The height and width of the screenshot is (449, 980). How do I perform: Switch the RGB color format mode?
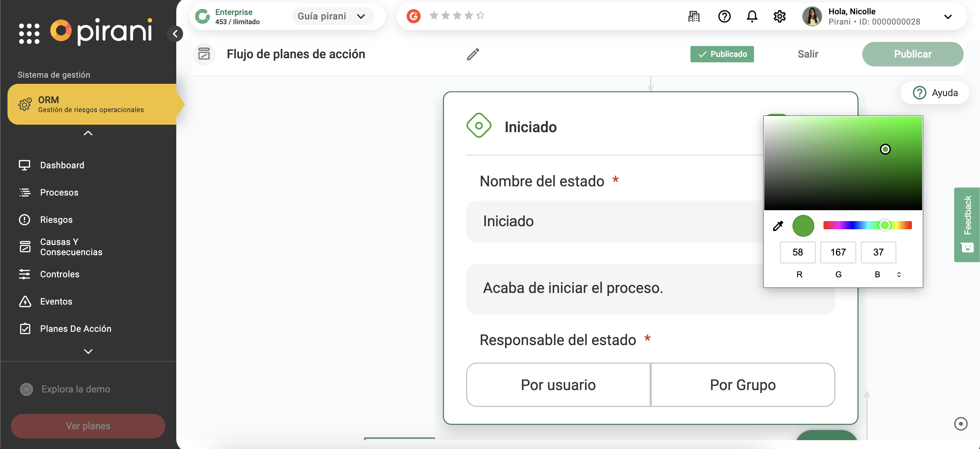click(x=899, y=274)
